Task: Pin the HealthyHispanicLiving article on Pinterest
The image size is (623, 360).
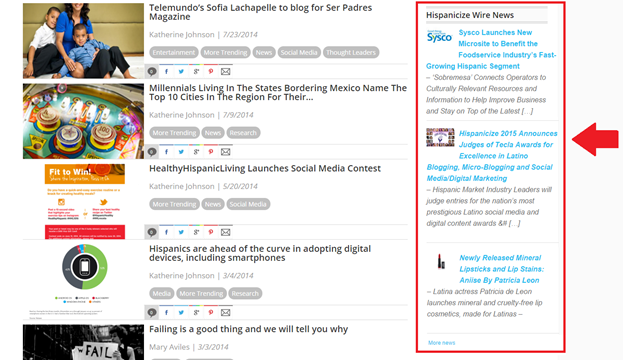Action: coord(211,232)
